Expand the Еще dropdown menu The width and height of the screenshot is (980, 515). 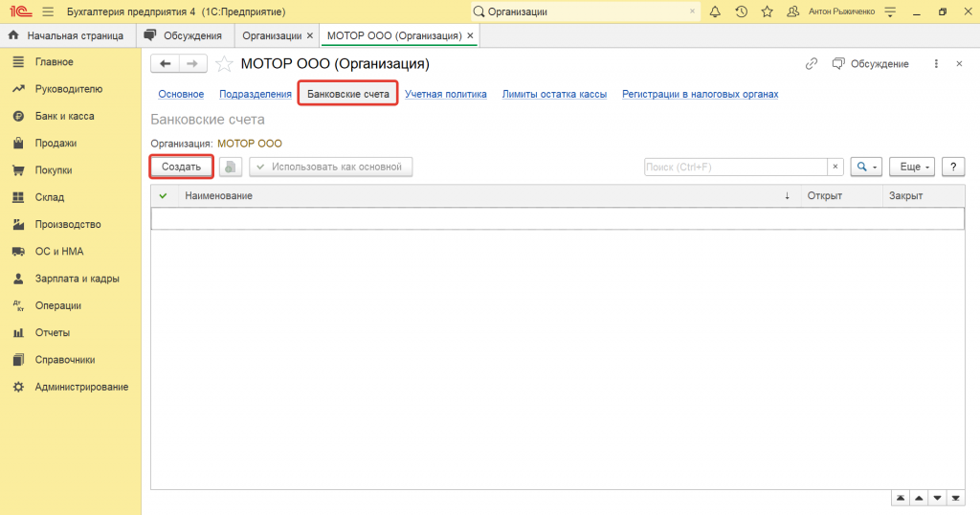click(x=911, y=167)
